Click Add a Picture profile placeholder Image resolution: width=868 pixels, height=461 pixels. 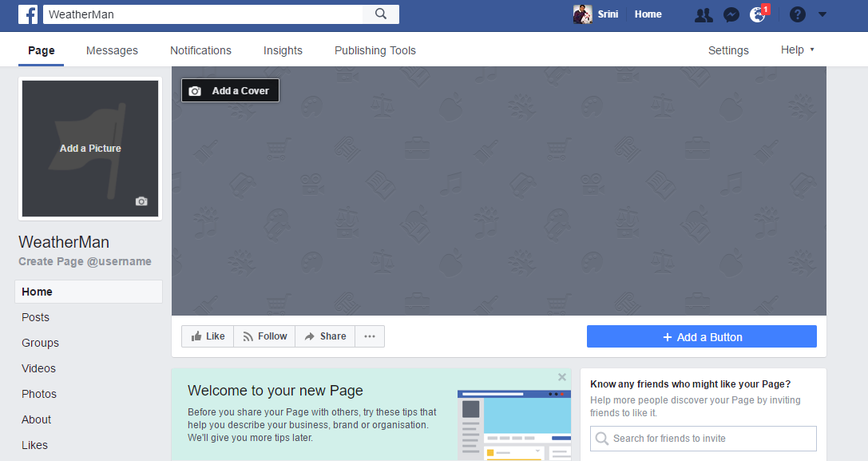click(90, 149)
